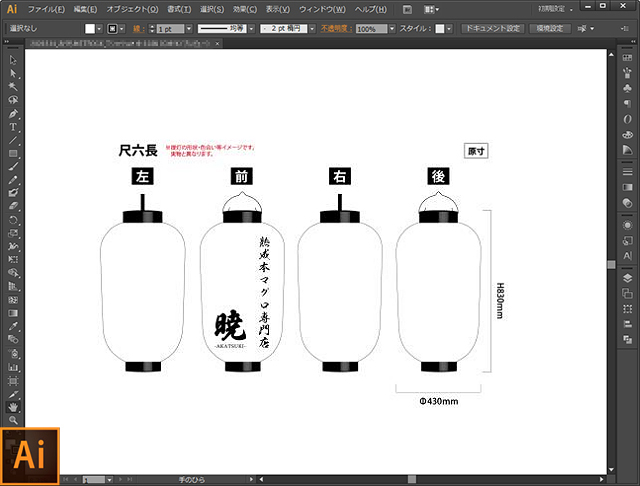
Task: Select the Eraser tool
Action: tap(13, 206)
